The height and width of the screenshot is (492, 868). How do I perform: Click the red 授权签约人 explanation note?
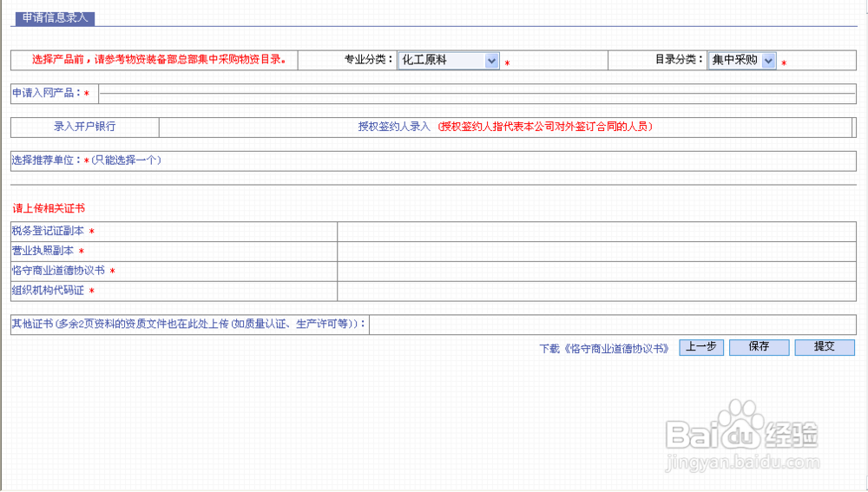click(545, 127)
